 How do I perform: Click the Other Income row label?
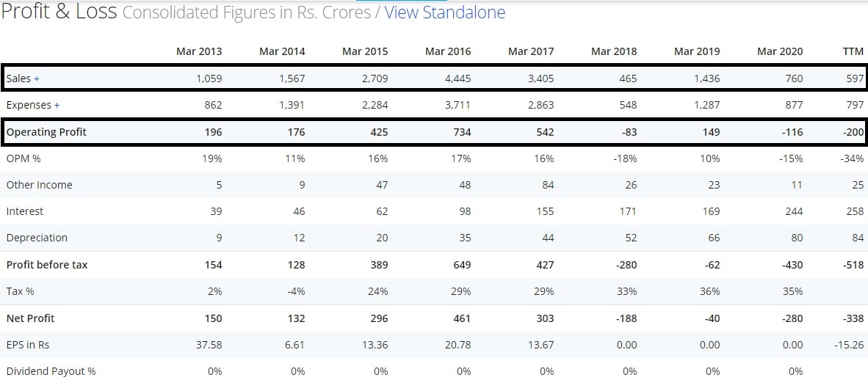pos(40,185)
